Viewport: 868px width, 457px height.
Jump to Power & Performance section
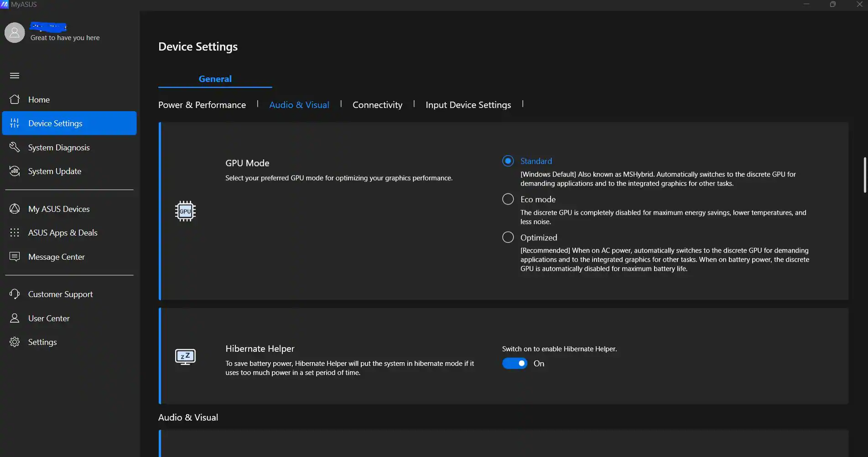(202, 105)
